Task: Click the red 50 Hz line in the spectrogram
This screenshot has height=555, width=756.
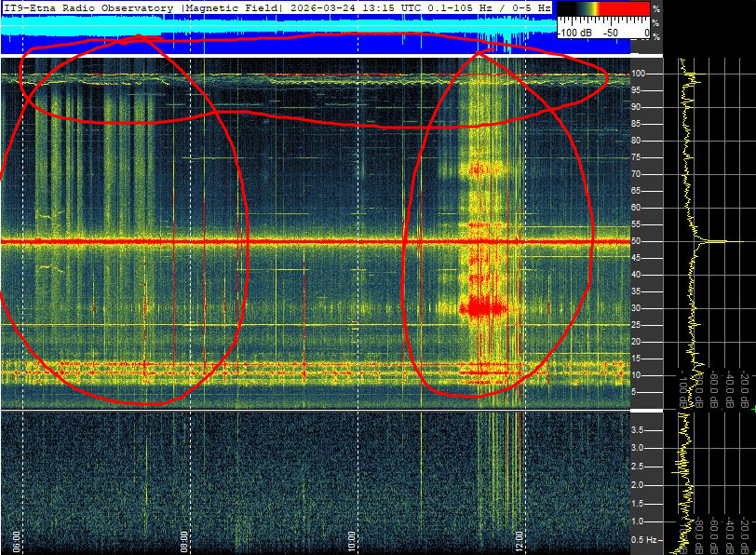Action: point(279,242)
